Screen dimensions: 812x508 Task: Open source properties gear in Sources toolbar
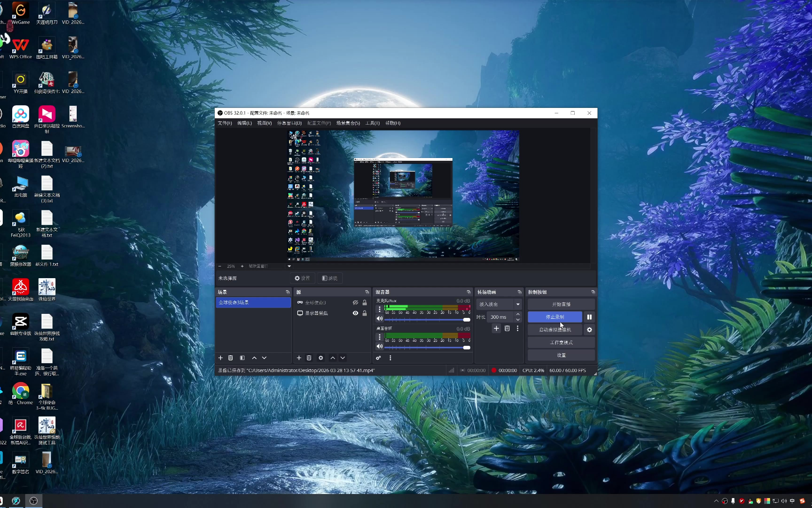[321, 358]
